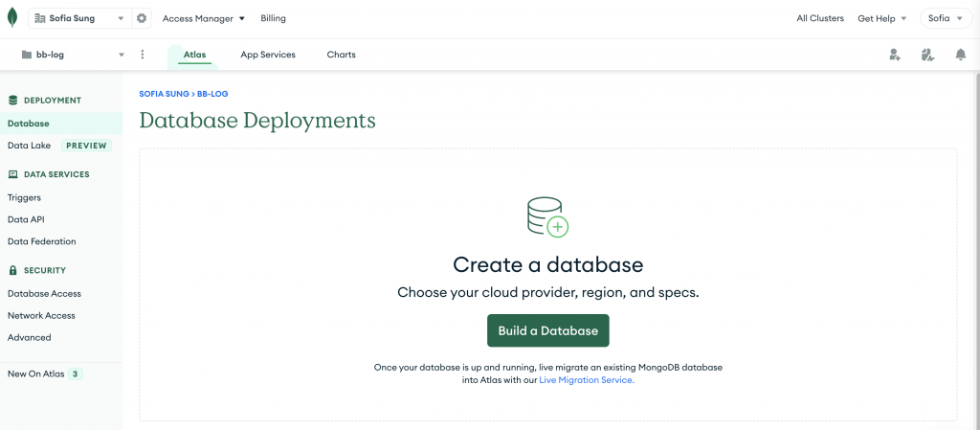
Task: Select Database in the sidebar
Action: pyautogui.click(x=61, y=124)
